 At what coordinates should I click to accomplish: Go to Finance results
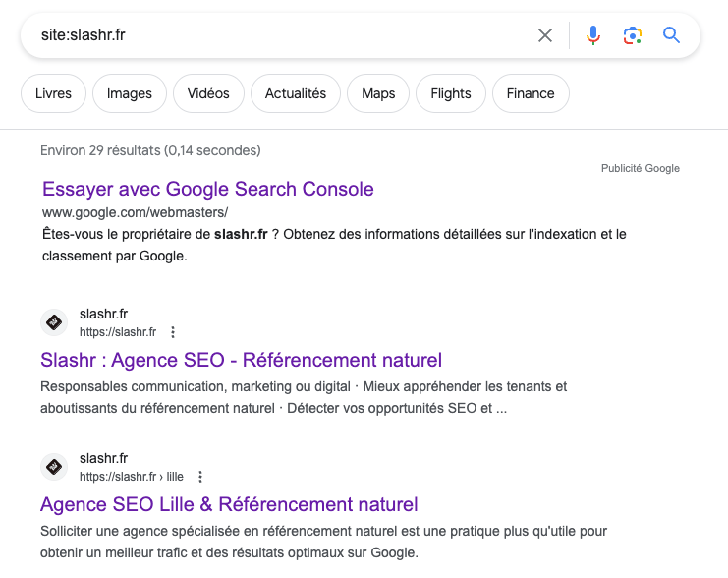click(x=531, y=94)
